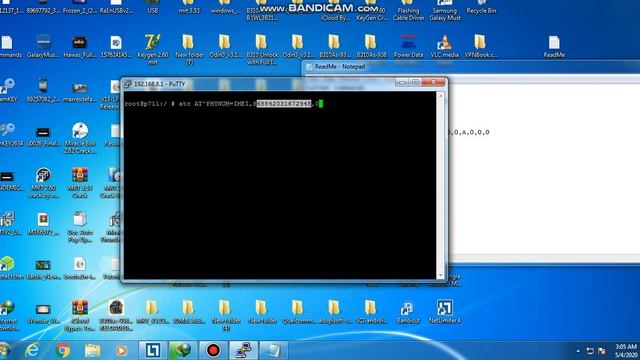Click the PuTTY window system menu icon
Viewport: 640px width, 360px height.
tap(128, 84)
